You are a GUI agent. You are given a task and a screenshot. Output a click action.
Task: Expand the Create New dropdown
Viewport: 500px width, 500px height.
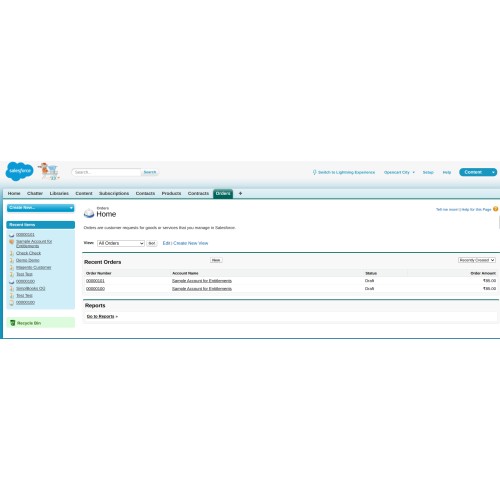point(40,208)
